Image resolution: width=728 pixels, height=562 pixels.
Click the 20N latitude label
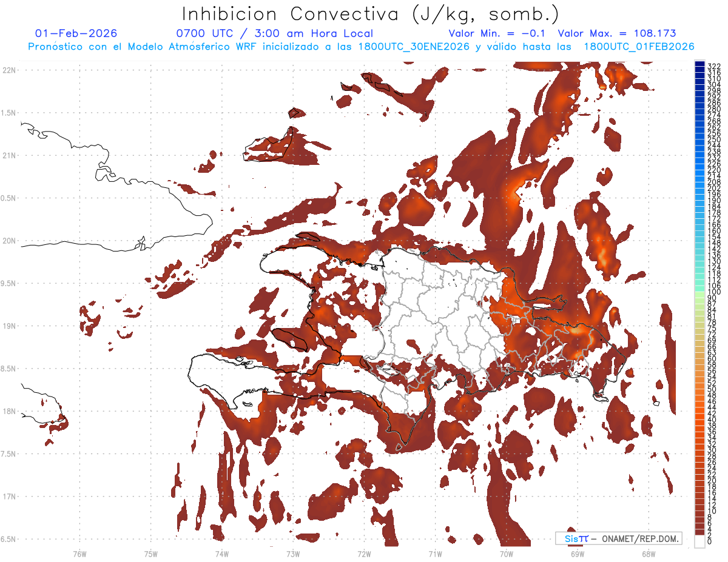click(9, 241)
